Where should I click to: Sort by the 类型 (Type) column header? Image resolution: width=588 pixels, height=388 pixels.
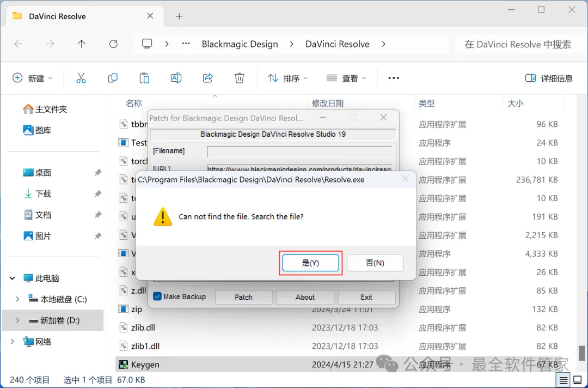pyautogui.click(x=427, y=103)
